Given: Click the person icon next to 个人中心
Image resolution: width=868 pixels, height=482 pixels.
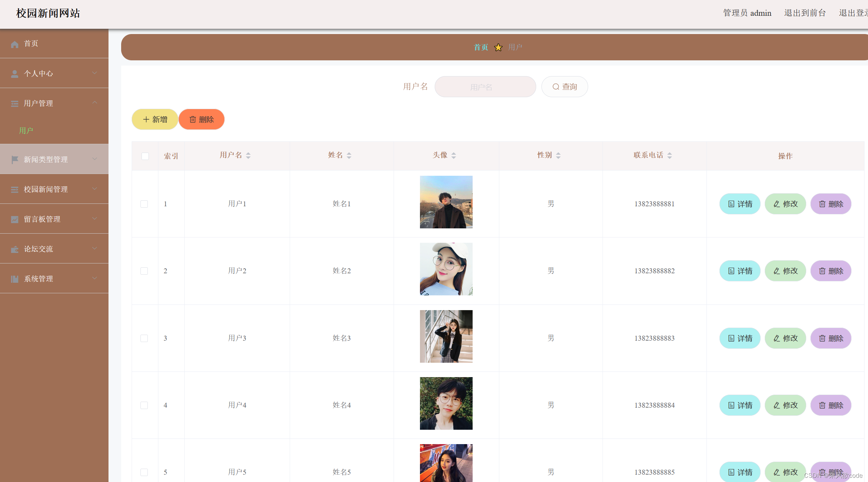Looking at the screenshot, I should [x=14, y=74].
